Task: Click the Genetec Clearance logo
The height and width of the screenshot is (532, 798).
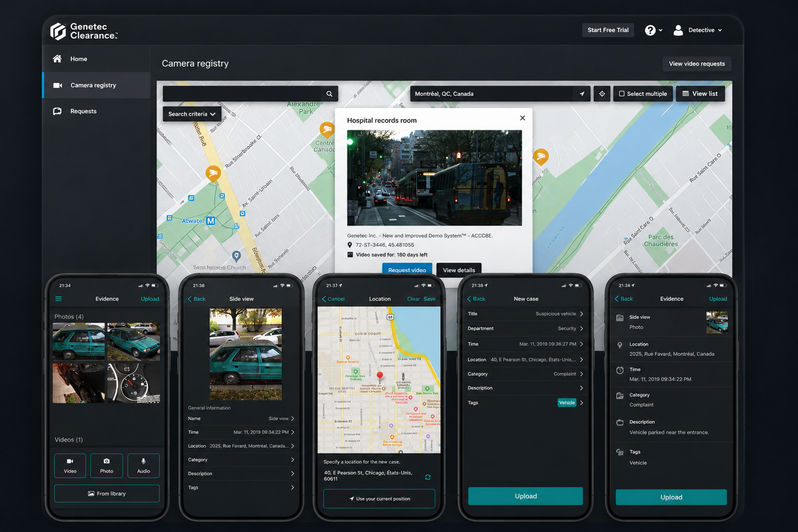Action: coord(84,31)
